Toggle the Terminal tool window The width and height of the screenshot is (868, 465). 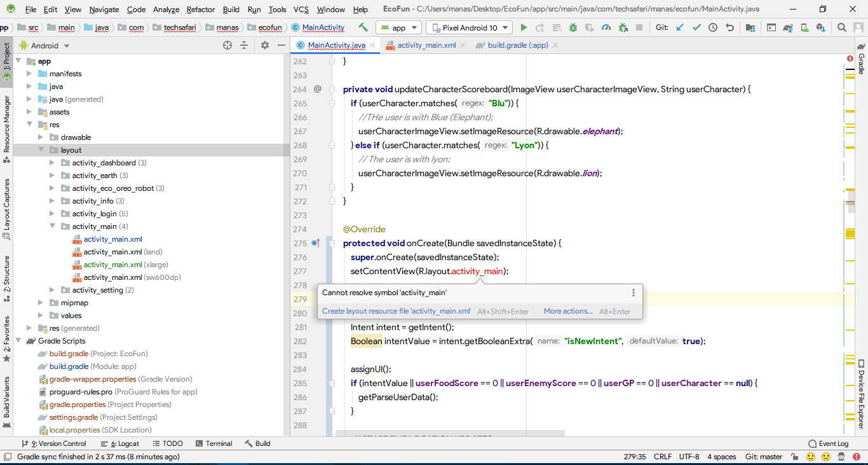214,443
